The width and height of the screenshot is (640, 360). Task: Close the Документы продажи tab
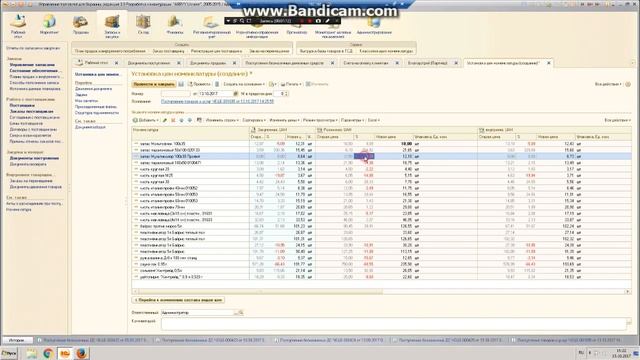(x=234, y=63)
